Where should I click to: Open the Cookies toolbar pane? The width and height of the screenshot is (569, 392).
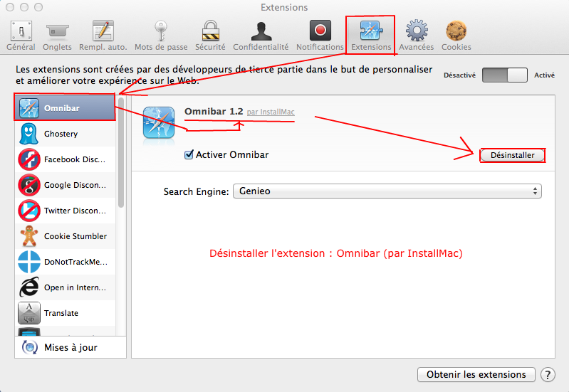coord(456,35)
